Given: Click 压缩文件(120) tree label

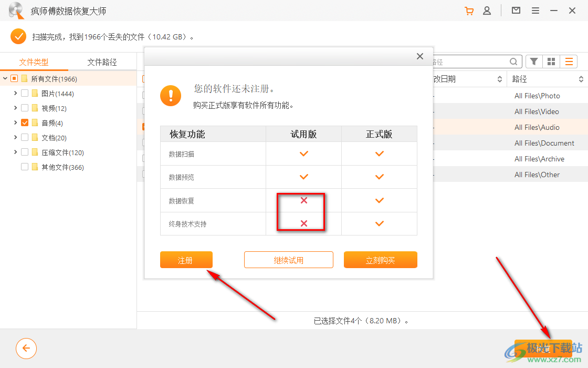Looking at the screenshot, I should tap(62, 152).
